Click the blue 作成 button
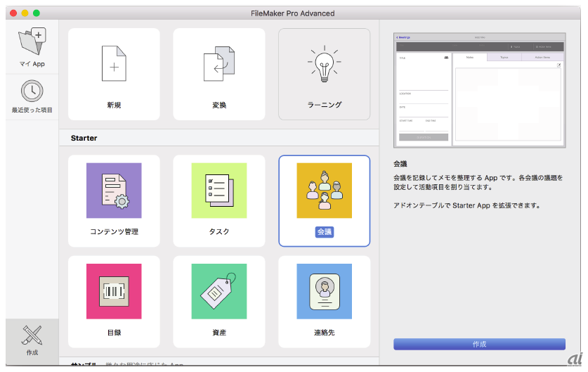Screen dimensions: 588x372 click(x=479, y=344)
